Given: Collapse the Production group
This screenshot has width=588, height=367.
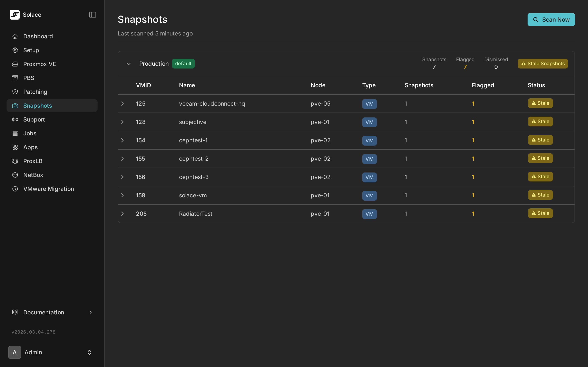Looking at the screenshot, I should (128, 64).
